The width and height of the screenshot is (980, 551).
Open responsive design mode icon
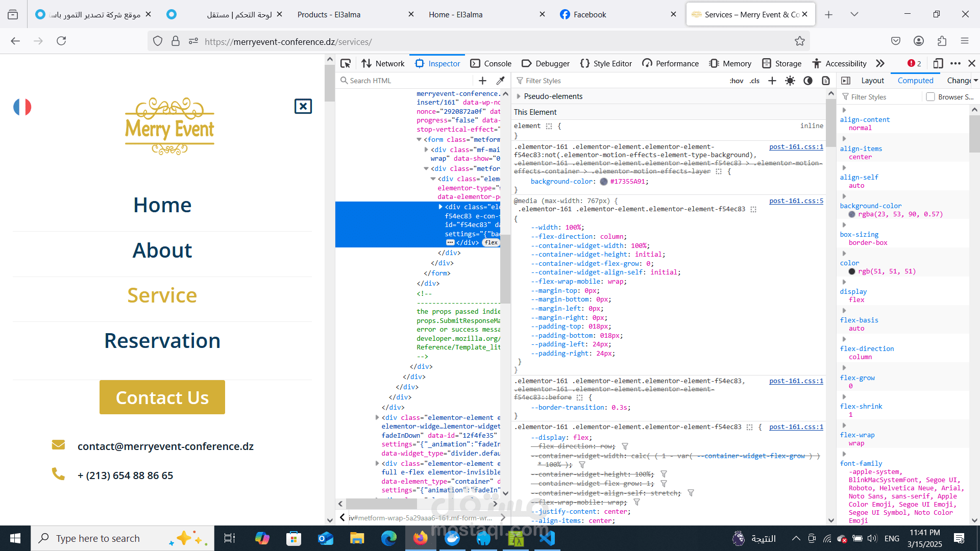[938, 64]
